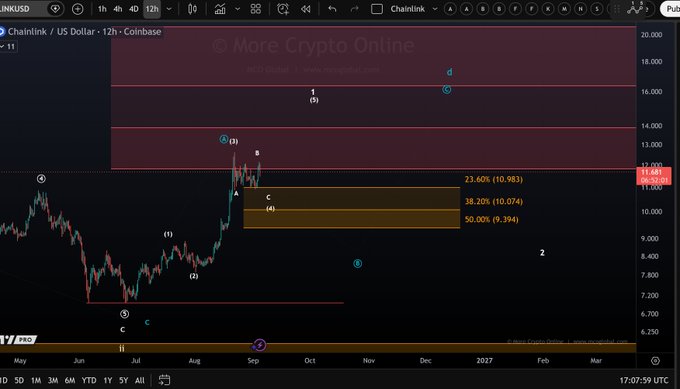Select the 5D date range
This screenshot has width=680, height=389.
[x=19, y=380]
